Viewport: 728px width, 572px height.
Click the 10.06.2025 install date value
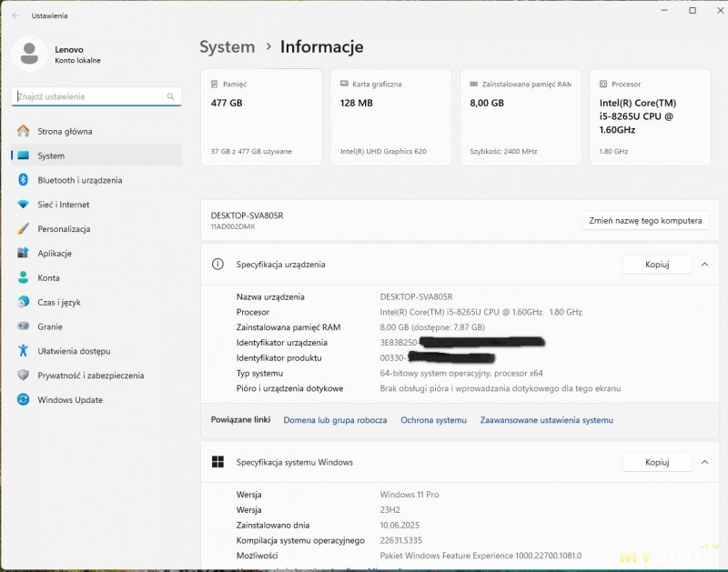pyautogui.click(x=399, y=525)
